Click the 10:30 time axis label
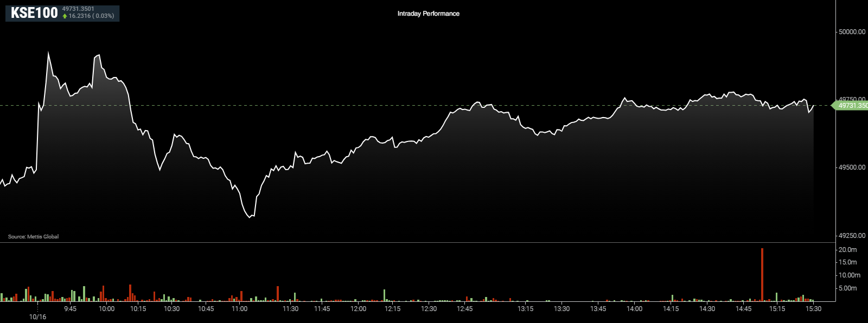This screenshot has width=868, height=323. [171, 309]
